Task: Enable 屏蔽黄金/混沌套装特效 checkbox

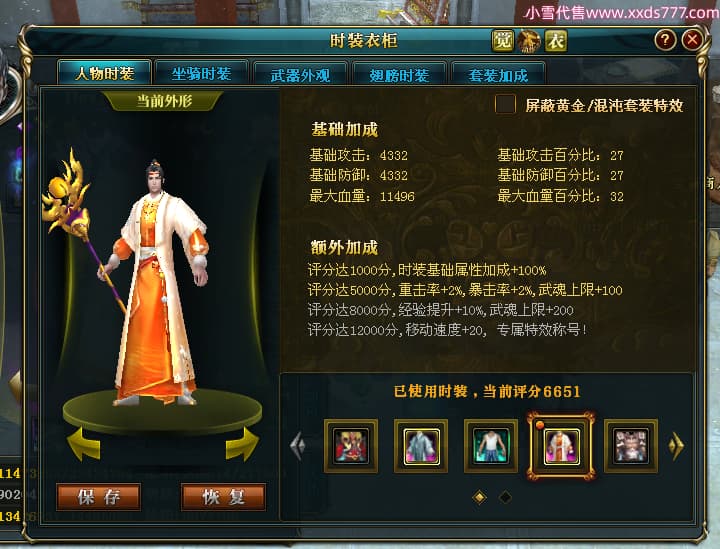Action: point(505,105)
